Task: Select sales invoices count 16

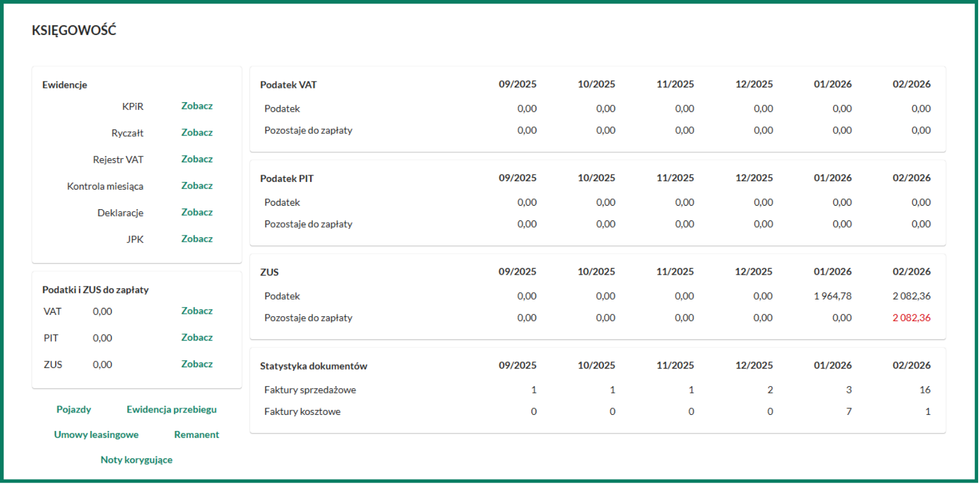Action: point(925,390)
